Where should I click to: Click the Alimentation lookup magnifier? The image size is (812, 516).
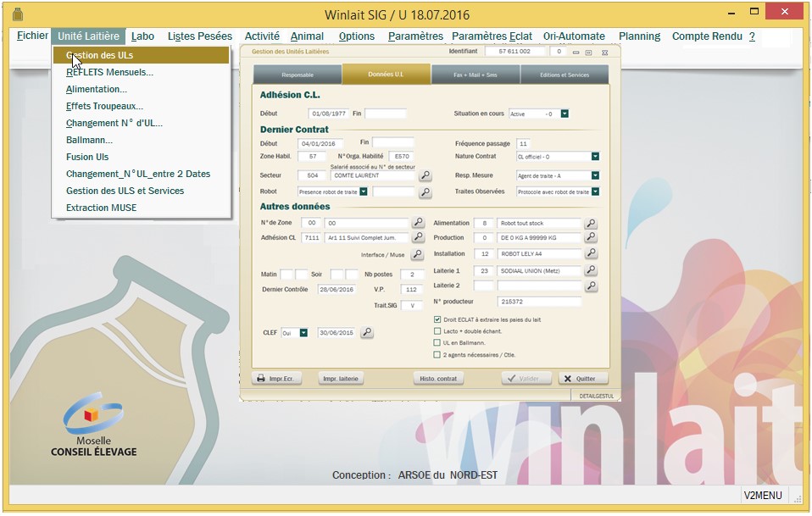[591, 223]
